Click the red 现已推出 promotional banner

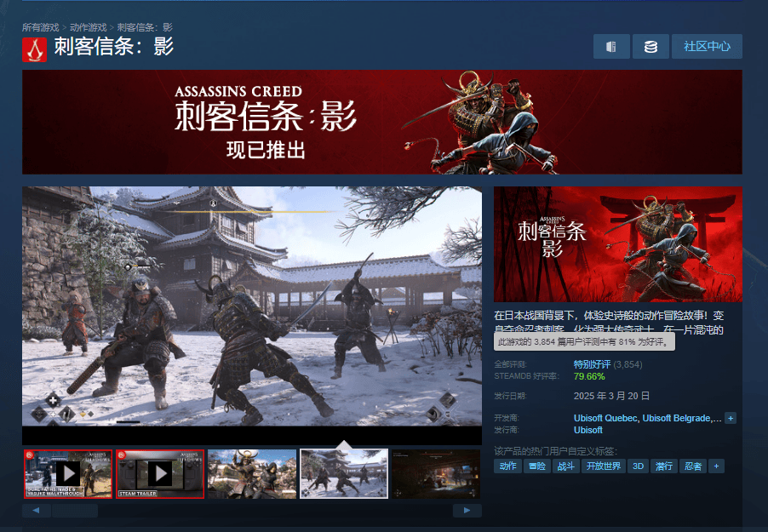(x=382, y=122)
